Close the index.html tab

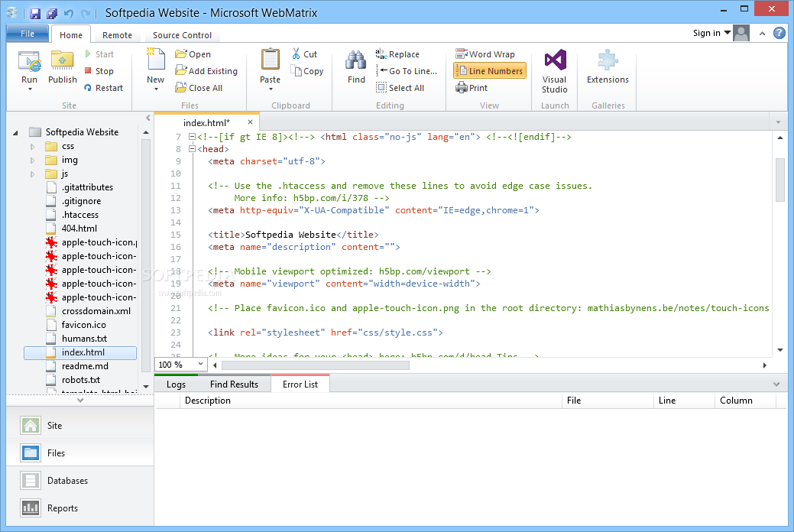pos(250,122)
